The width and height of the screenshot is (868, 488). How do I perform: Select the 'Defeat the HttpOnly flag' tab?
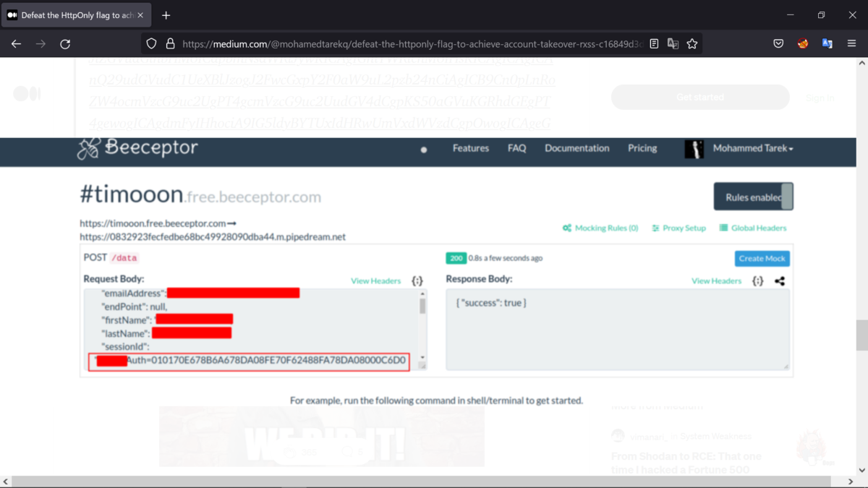[x=76, y=15]
